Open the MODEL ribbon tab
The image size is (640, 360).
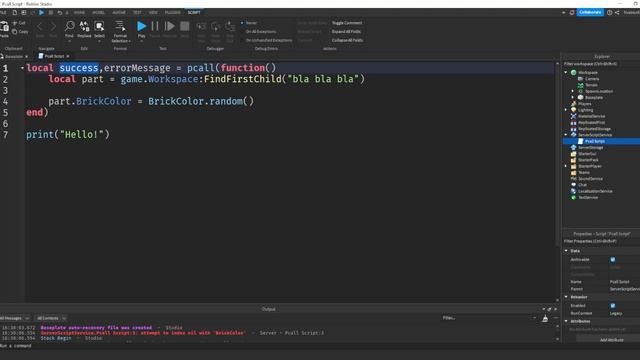pyautogui.click(x=98, y=13)
